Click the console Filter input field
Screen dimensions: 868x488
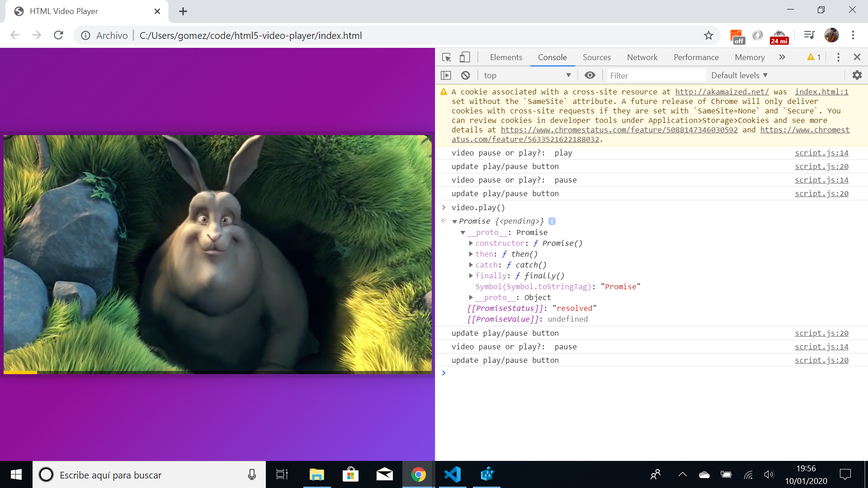(656, 75)
